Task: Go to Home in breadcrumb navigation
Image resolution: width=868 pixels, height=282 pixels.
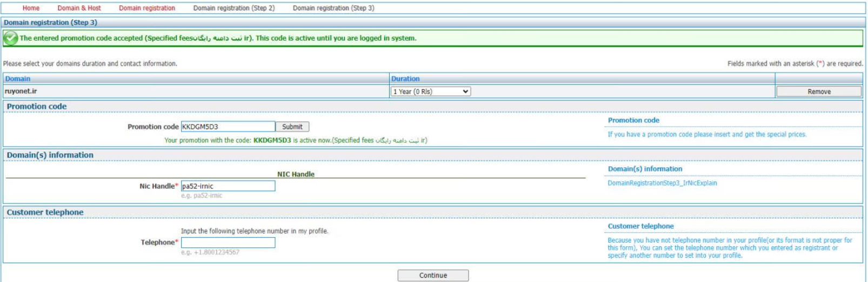Action: pos(31,8)
